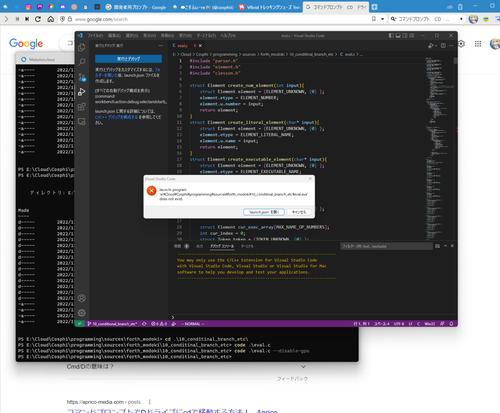
Task: Click the remote window indicator in status bar
Action: coord(79,324)
